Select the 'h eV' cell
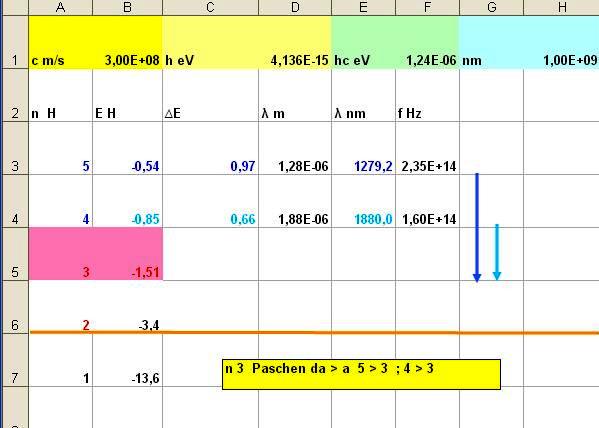The image size is (599, 428). point(210,42)
